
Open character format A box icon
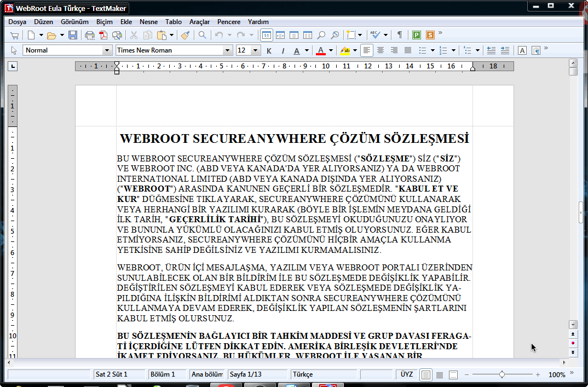click(x=522, y=50)
